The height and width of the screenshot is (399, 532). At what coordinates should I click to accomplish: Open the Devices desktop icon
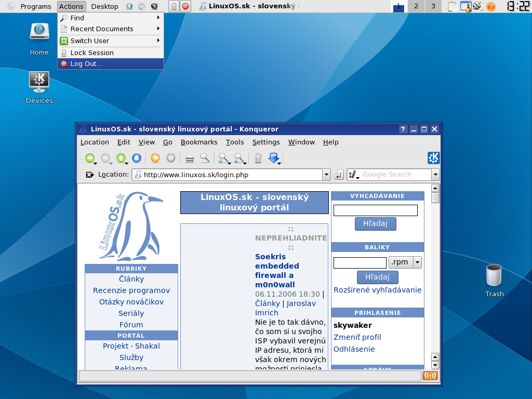click(39, 87)
